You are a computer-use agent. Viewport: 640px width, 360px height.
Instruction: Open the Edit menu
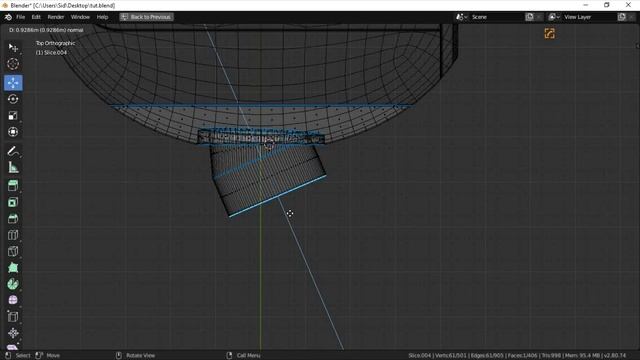point(36,17)
